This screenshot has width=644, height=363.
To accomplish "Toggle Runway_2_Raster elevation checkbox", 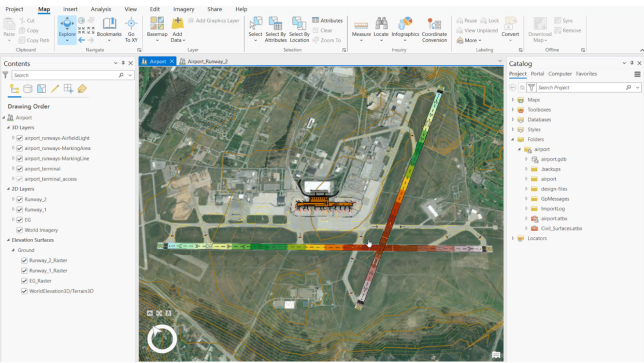I will 24,260.
